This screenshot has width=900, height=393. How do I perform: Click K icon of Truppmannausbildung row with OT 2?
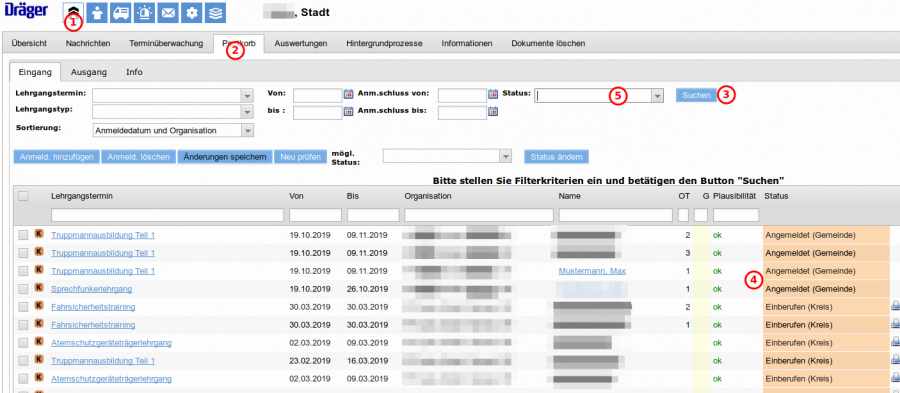coord(39,234)
